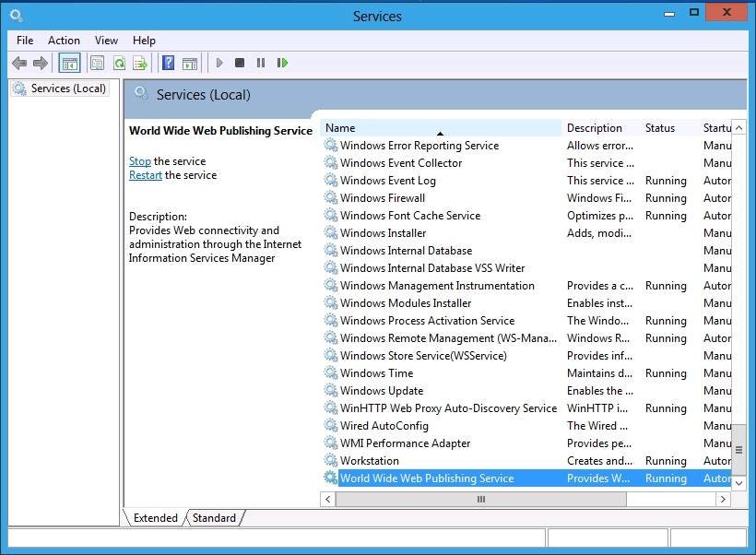
Task: Switch to the Standard tab
Action: point(214,518)
